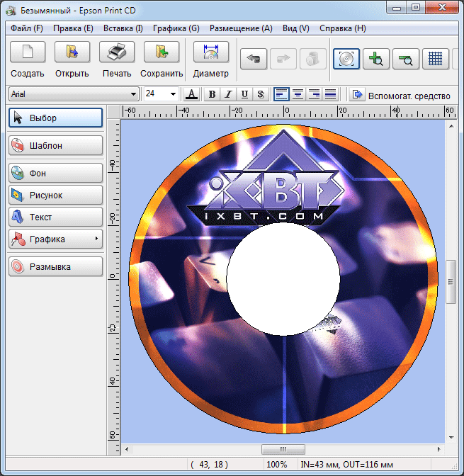Click the greyed redo arrow button
This screenshot has height=476, width=464.
pyautogui.click(x=283, y=59)
